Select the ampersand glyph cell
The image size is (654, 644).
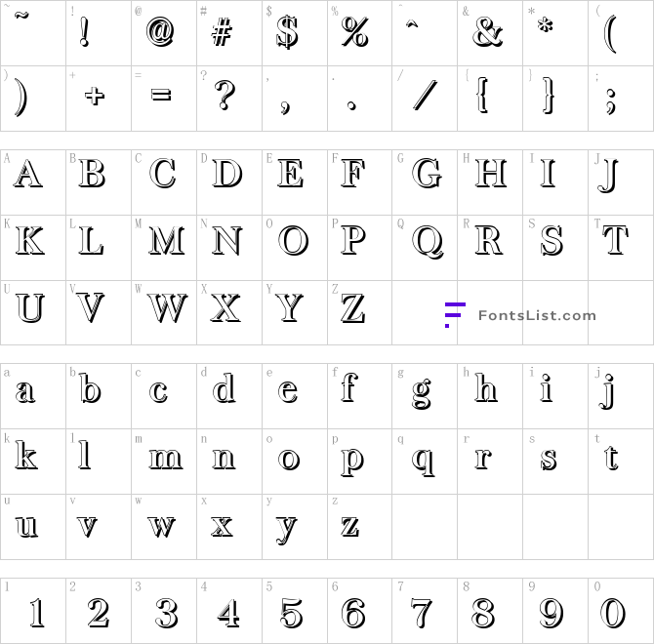[490, 33]
